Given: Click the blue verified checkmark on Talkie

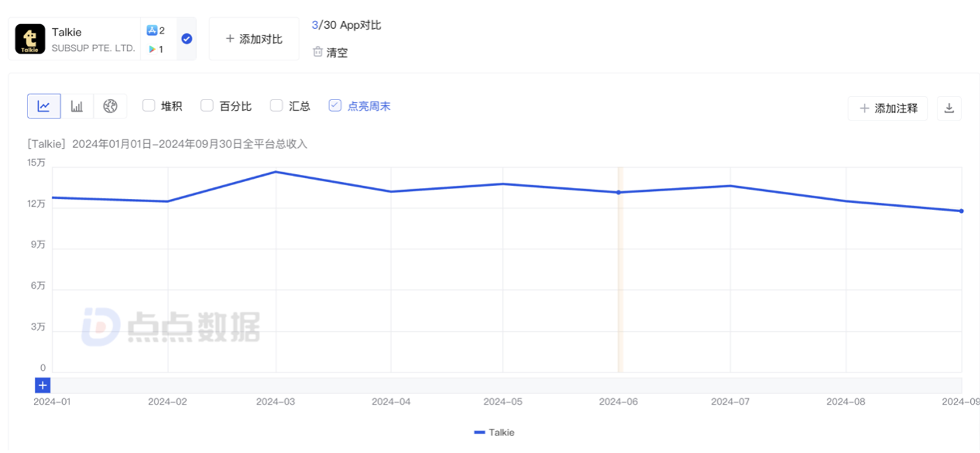Looking at the screenshot, I should click(x=187, y=39).
